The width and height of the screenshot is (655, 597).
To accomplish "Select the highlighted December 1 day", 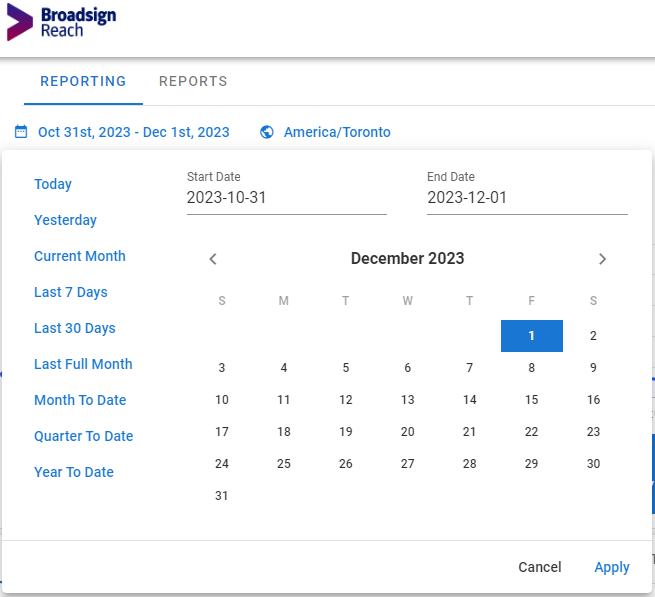I will tap(532, 336).
